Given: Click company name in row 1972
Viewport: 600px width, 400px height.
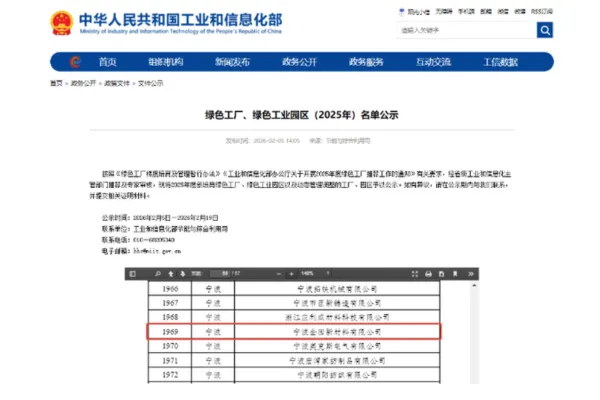Looking at the screenshot, I should (x=337, y=374).
